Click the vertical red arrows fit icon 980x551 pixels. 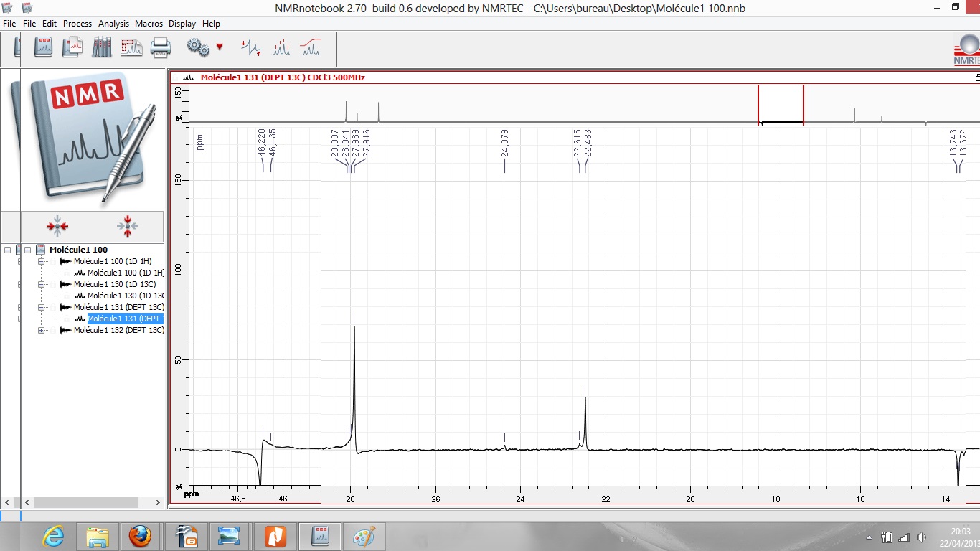(127, 227)
